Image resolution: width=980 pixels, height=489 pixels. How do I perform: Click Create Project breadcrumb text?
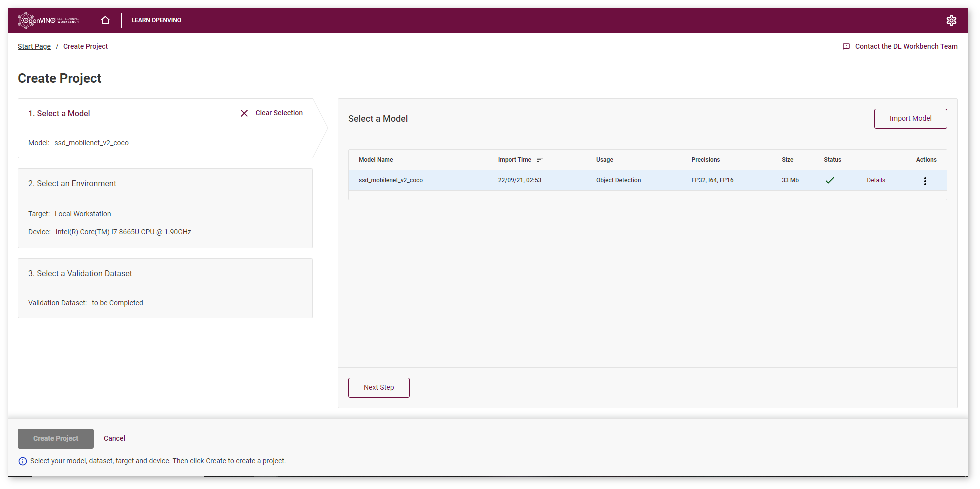click(85, 46)
